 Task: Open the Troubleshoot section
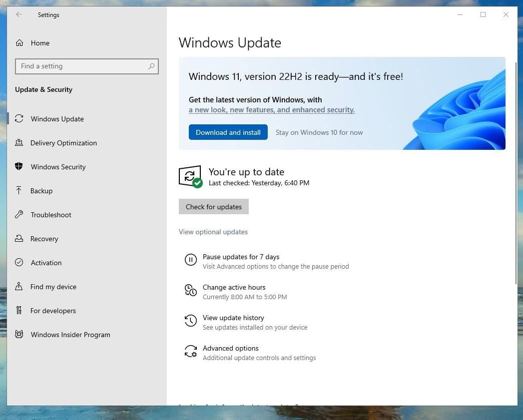(51, 215)
